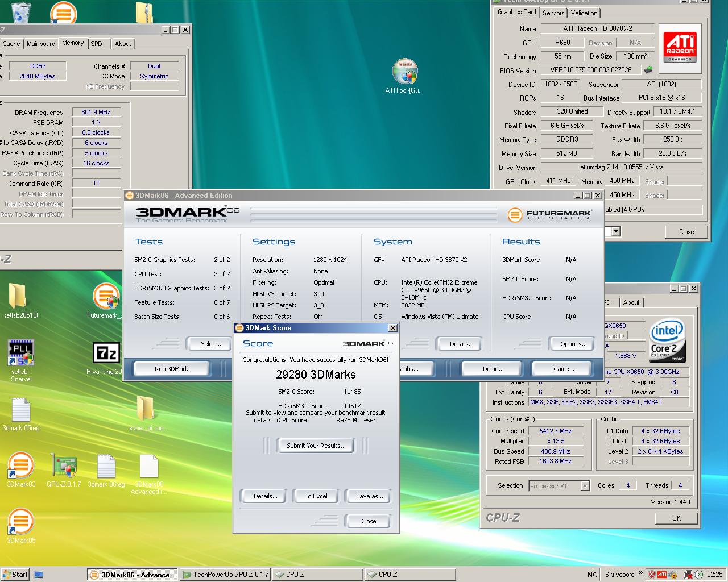Open the About tab in CPU-Z memory window
Image resolution: width=728 pixels, height=582 pixels.
123,44
